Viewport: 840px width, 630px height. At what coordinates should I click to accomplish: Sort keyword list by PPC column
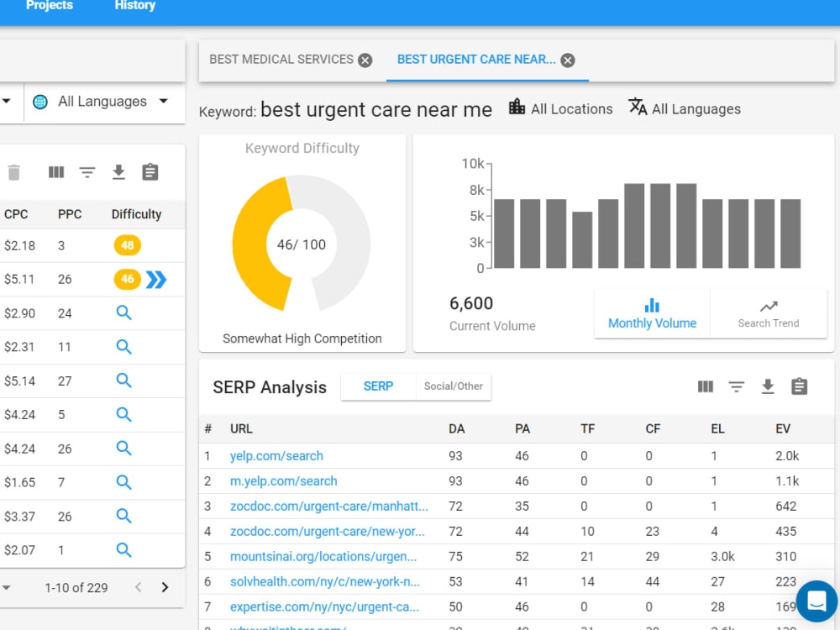(70, 214)
